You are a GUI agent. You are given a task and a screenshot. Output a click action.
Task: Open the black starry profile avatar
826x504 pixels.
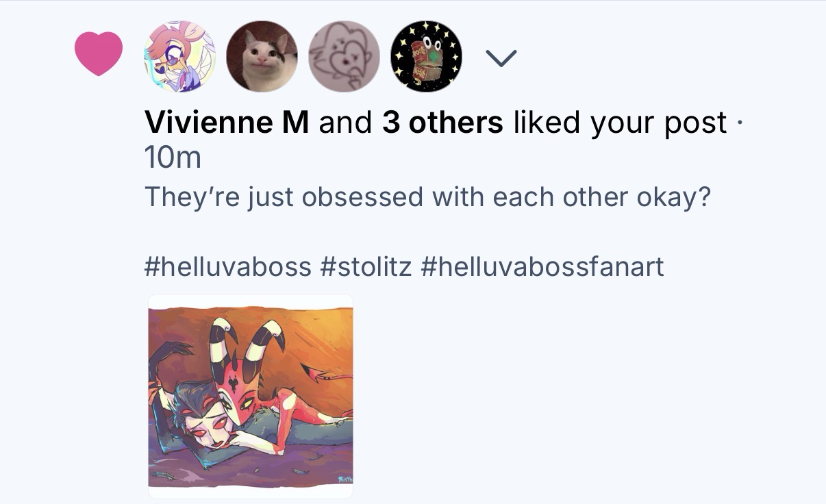426,56
